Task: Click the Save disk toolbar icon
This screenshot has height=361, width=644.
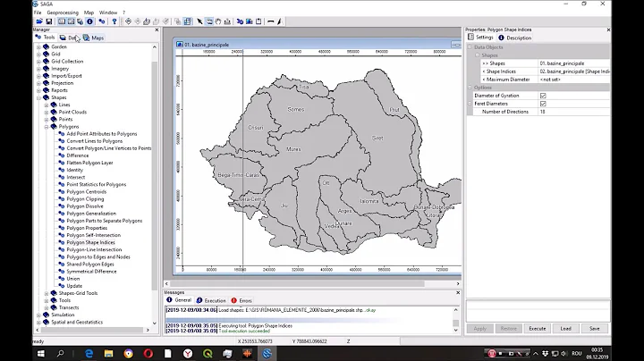Action: point(49,21)
